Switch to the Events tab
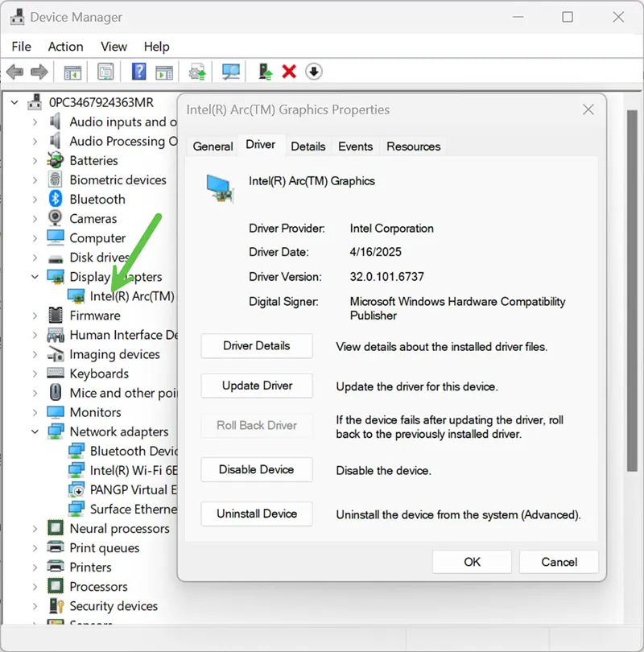The height and width of the screenshot is (652, 644). point(356,146)
